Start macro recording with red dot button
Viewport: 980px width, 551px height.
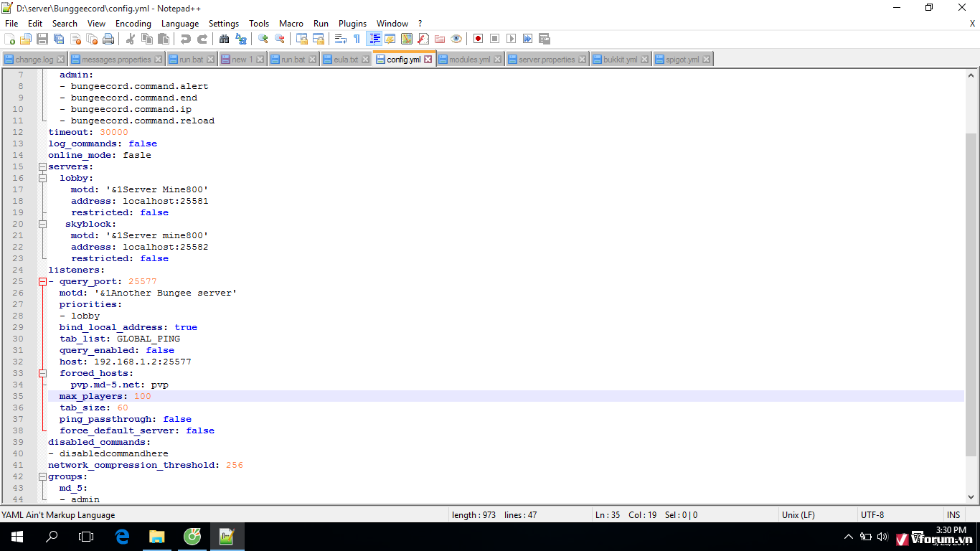478,39
